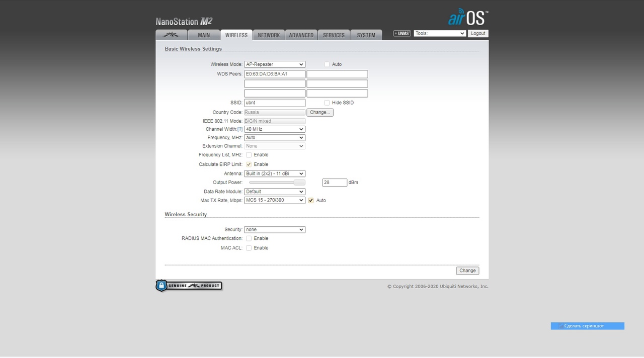Click the IEEE 802.11 Mode field
The height and width of the screenshot is (358, 644).
275,121
